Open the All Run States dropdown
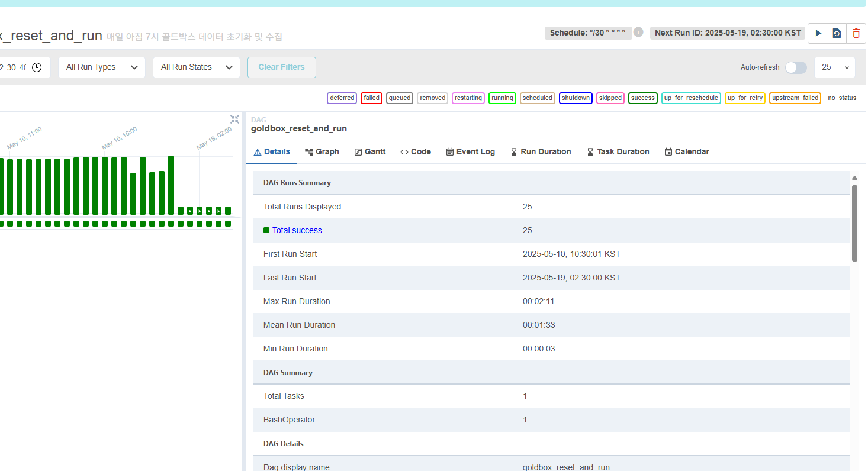The width and height of the screenshot is (868, 471). click(197, 67)
